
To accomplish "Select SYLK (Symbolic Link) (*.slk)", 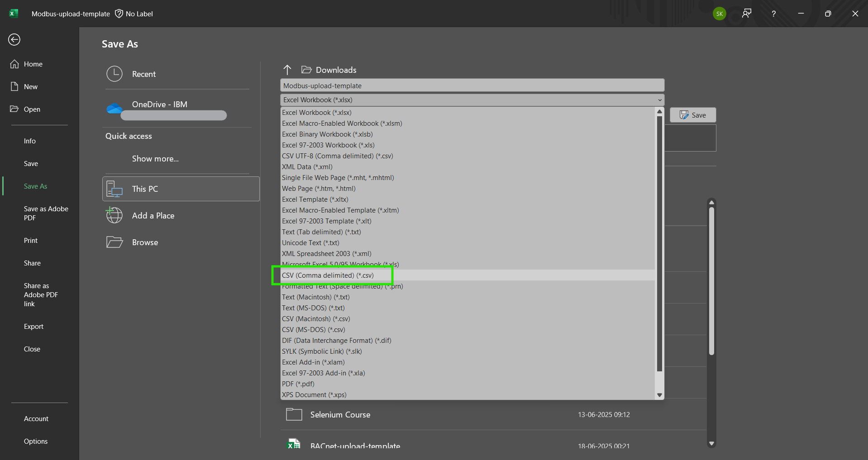I will pos(467,351).
